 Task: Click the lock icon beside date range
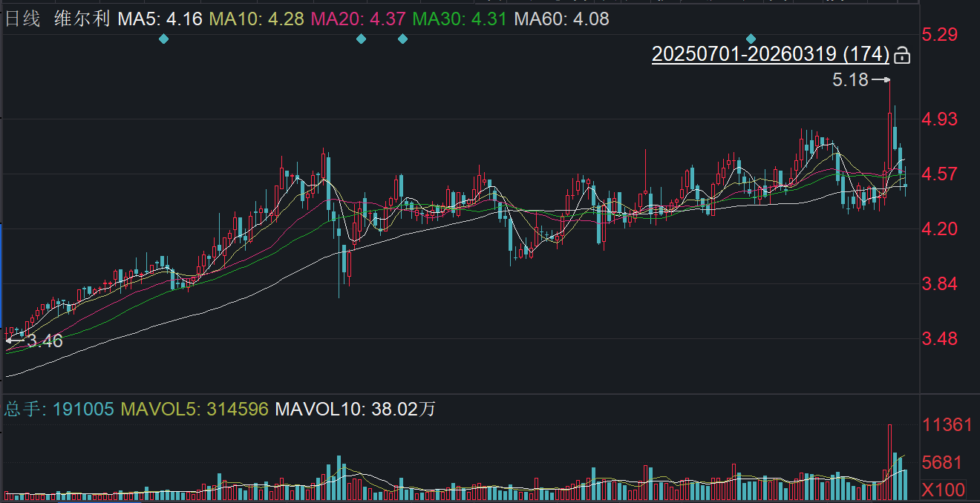(x=902, y=55)
